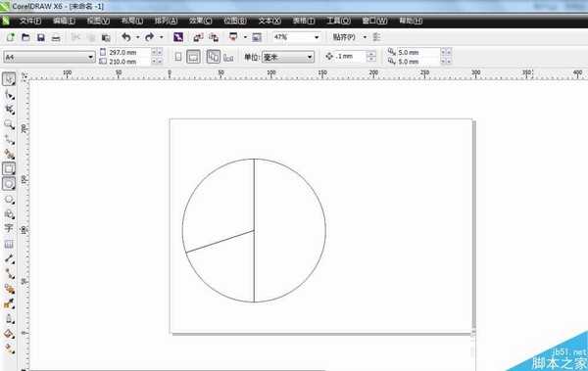
Task: Click the Save icon in the toolbar
Action: (41, 37)
